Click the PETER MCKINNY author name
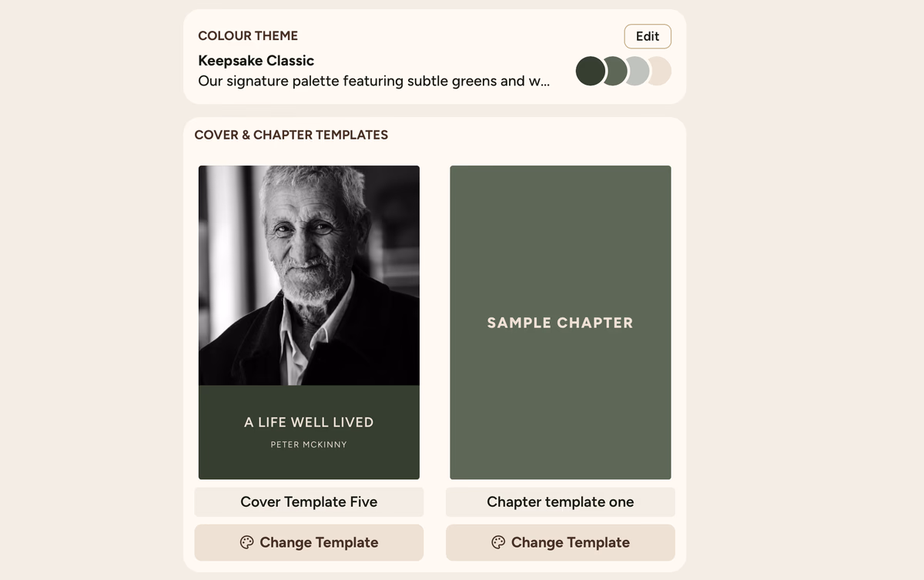Screen dimensions: 924x580 pyautogui.click(x=309, y=444)
